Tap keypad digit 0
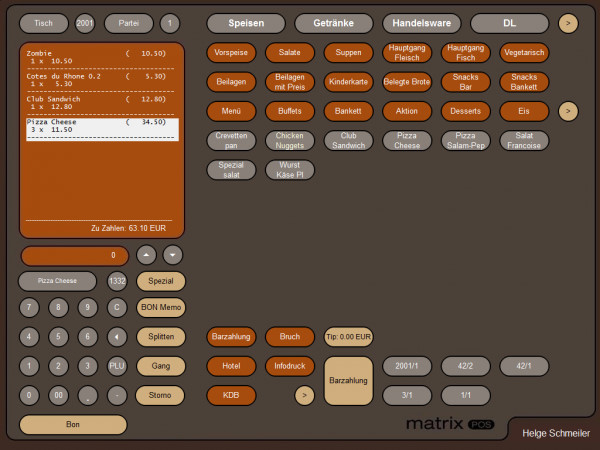 (x=29, y=395)
